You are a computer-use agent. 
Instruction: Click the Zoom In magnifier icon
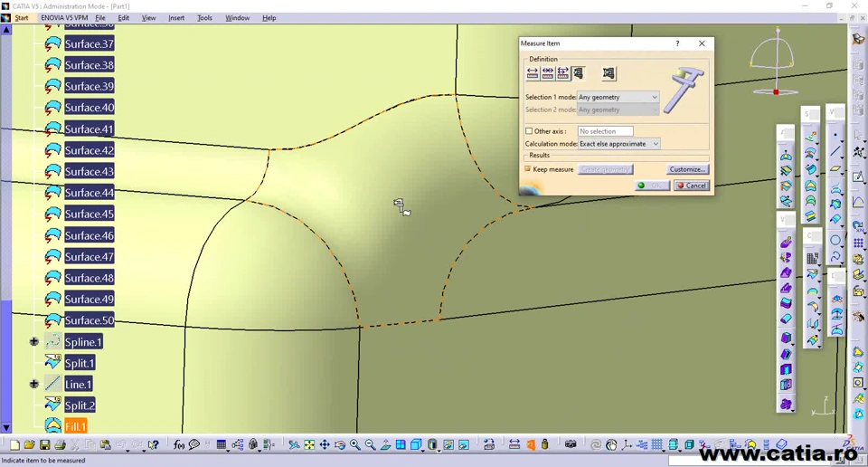(x=354, y=444)
